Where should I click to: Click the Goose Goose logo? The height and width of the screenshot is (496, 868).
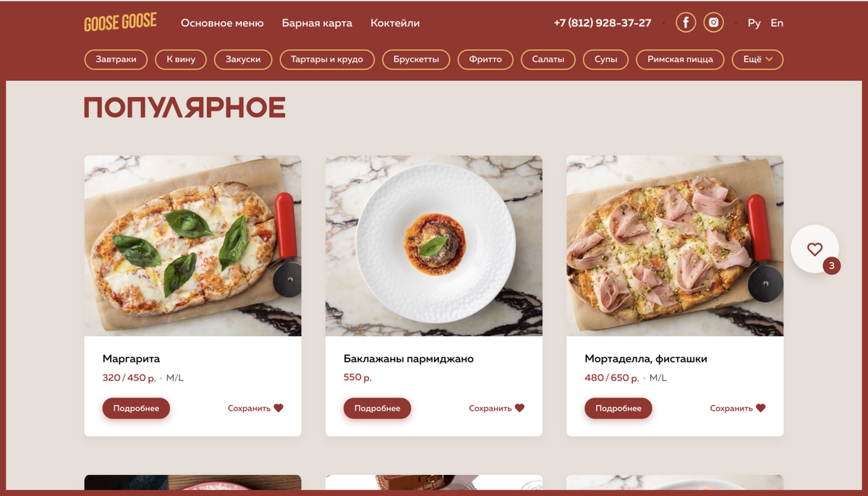(x=120, y=22)
